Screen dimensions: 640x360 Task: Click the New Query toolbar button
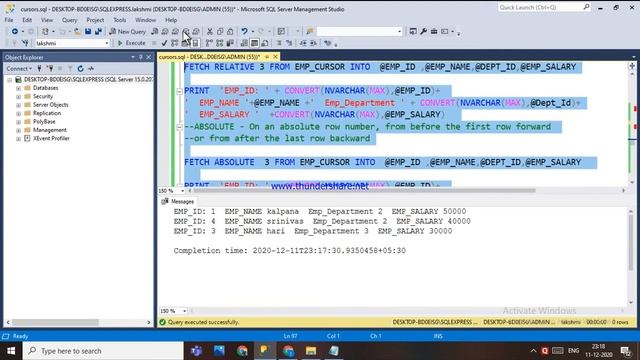(127, 31)
